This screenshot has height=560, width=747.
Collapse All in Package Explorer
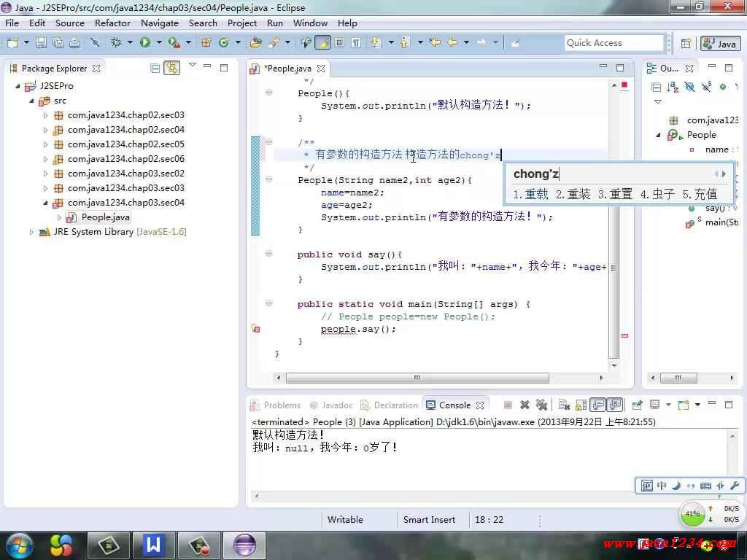[155, 68]
